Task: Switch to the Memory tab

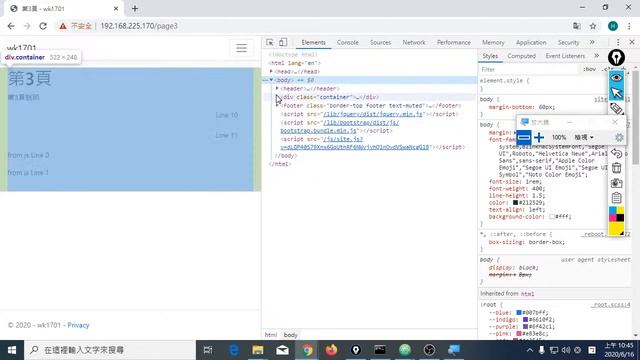Action: click(x=493, y=42)
